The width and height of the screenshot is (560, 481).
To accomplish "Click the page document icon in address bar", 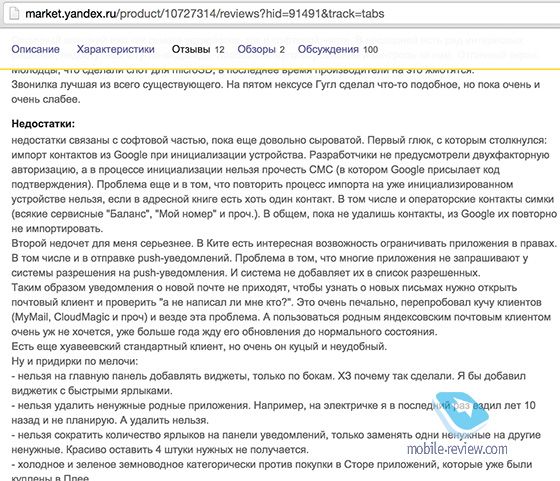I will (x=14, y=14).
